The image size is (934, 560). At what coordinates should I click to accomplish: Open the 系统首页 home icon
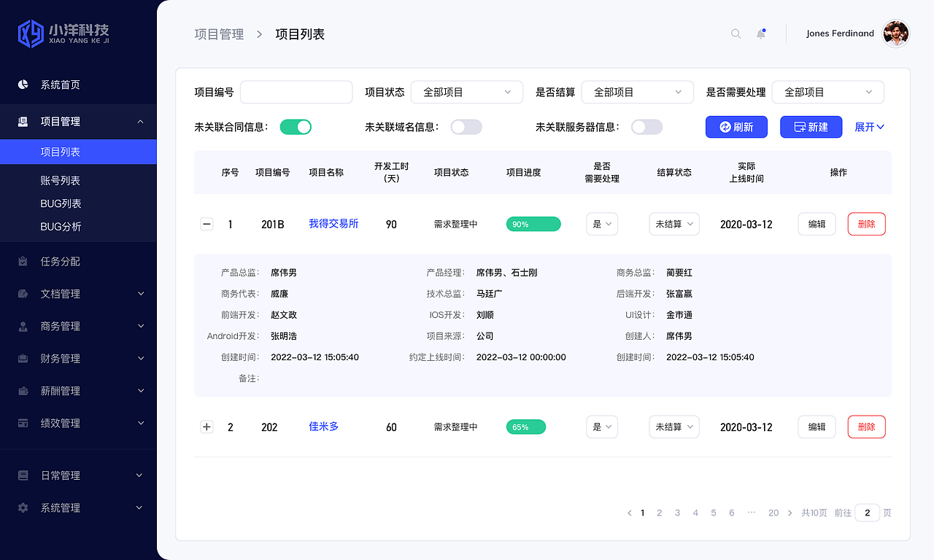(x=23, y=85)
